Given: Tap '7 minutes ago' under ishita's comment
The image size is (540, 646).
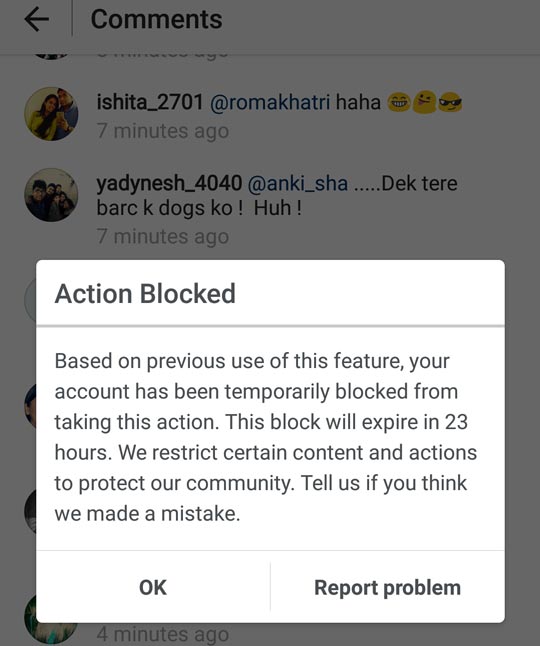Looking at the screenshot, I should point(163,131).
